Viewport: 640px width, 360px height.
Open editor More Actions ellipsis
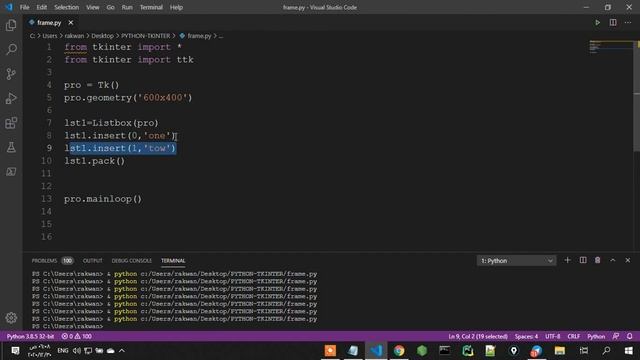pyautogui.click(x=628, y=22)
